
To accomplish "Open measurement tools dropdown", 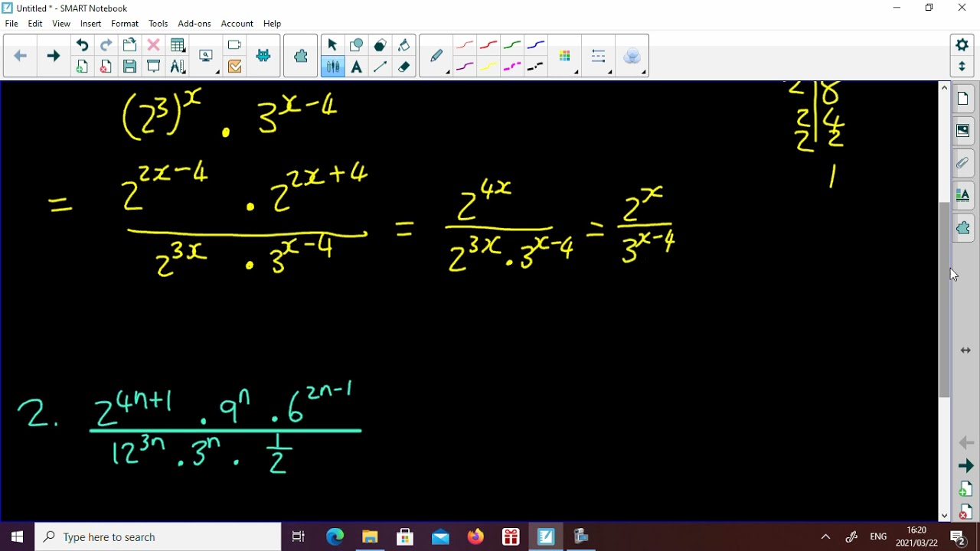I will tap(178, 67).
